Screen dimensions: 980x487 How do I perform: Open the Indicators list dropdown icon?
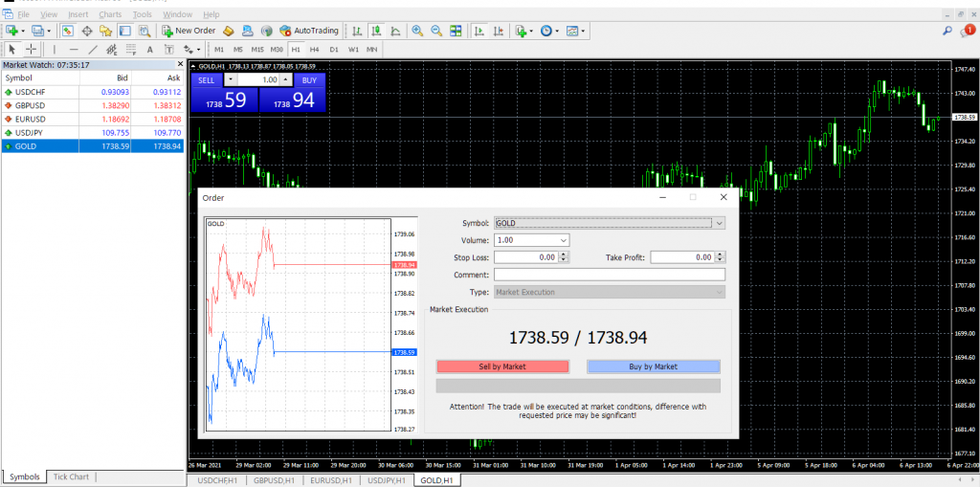(x=523, y=30)
